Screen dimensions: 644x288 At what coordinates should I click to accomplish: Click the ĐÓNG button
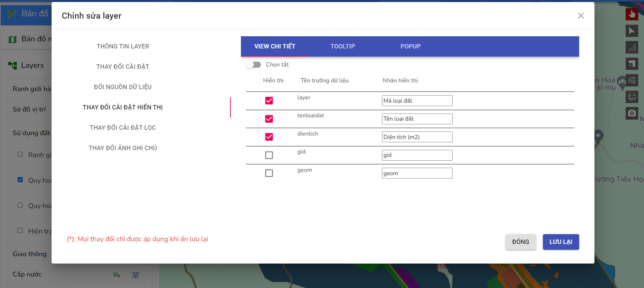click(520, 242)
